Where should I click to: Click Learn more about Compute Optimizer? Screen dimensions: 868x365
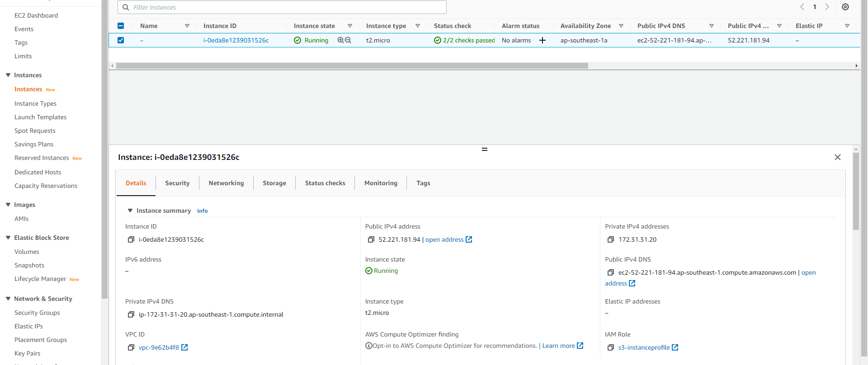click(x=558, y=346)
